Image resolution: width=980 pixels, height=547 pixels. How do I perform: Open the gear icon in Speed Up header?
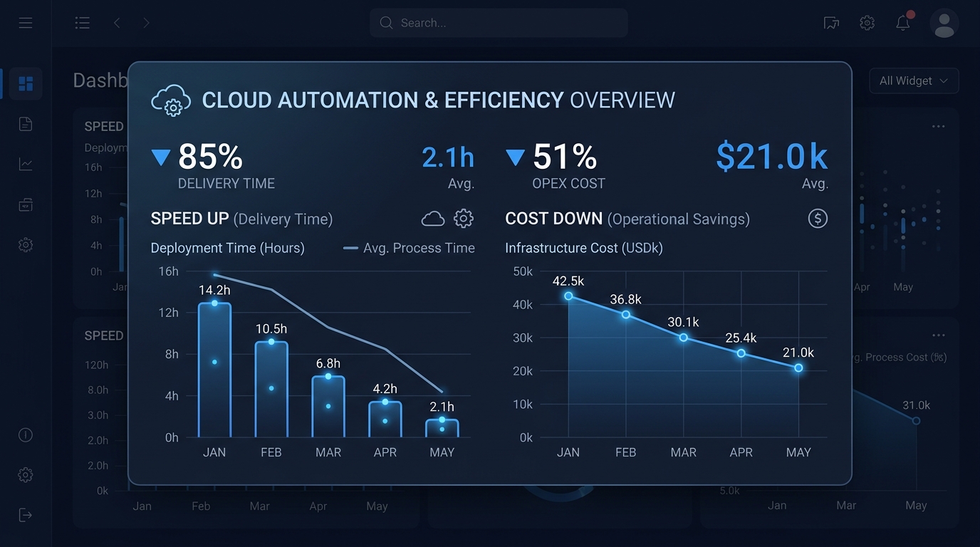(464, 219)
